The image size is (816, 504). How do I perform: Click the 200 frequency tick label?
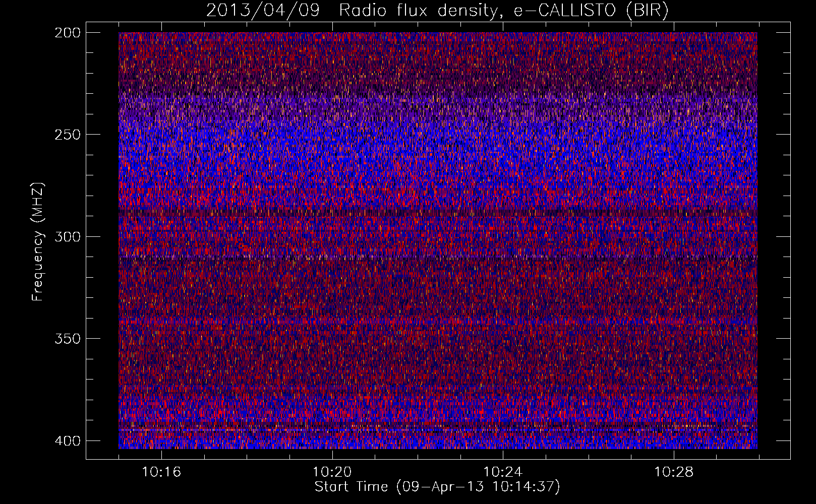point(67,33)
